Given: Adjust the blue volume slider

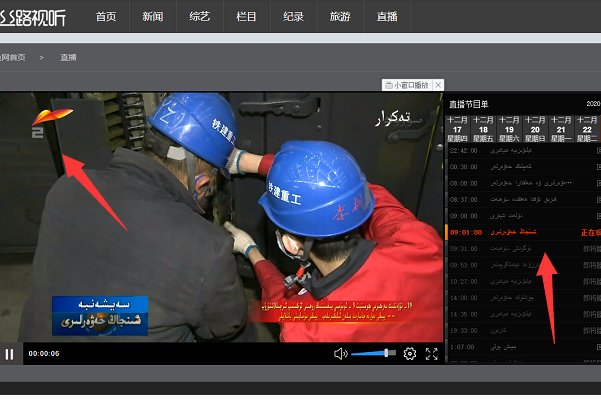Looking at the screenshot, I should 373,353.
